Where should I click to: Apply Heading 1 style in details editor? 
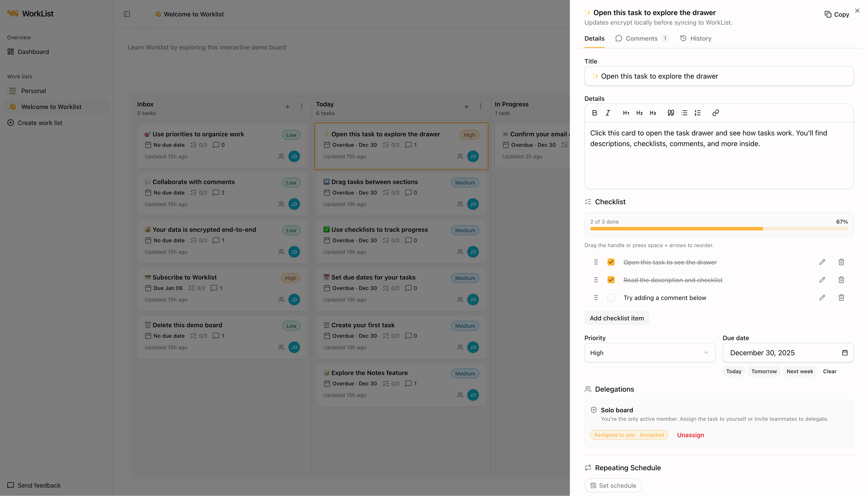(x=626, y=113)
